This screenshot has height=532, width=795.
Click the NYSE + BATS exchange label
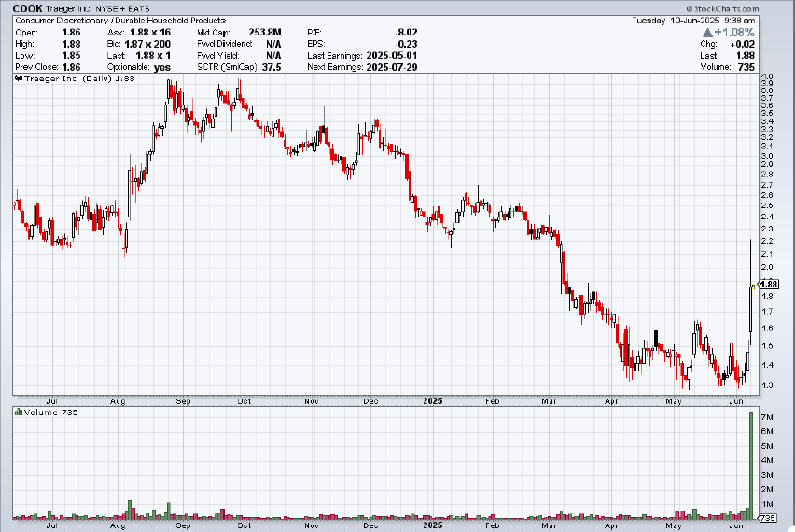click(122, 8)
